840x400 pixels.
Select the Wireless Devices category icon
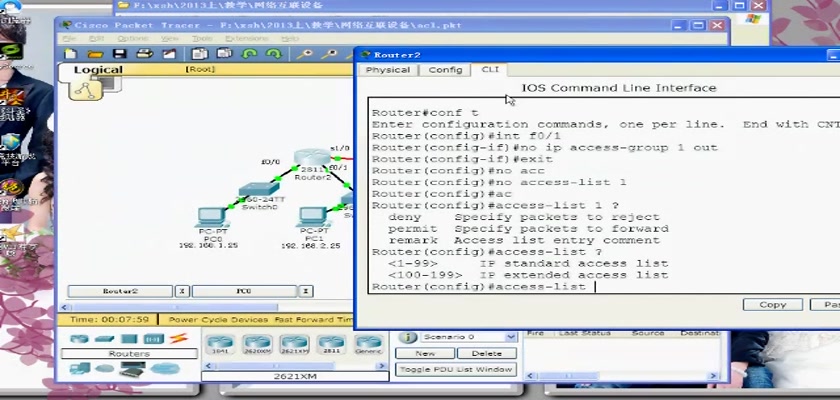(154, 339)
